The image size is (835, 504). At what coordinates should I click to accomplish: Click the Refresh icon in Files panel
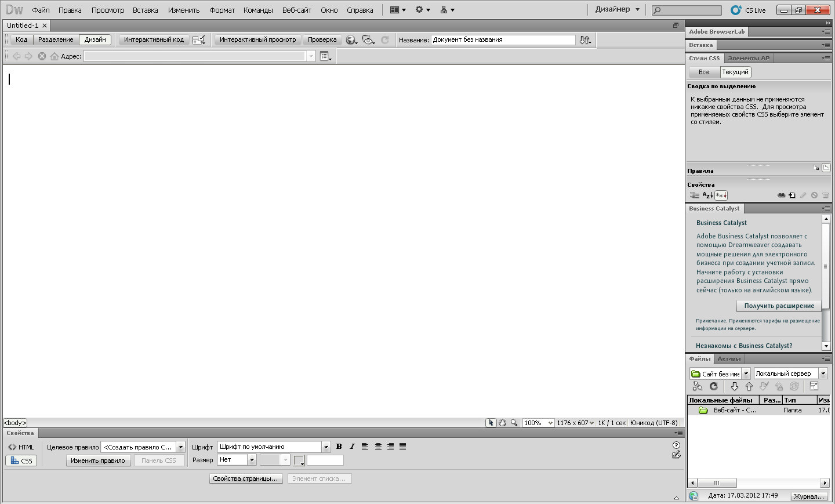[x=714, y=386]
